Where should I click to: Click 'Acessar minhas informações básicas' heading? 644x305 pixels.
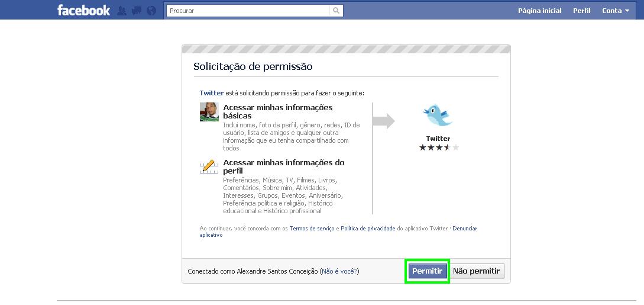[277, 111]
